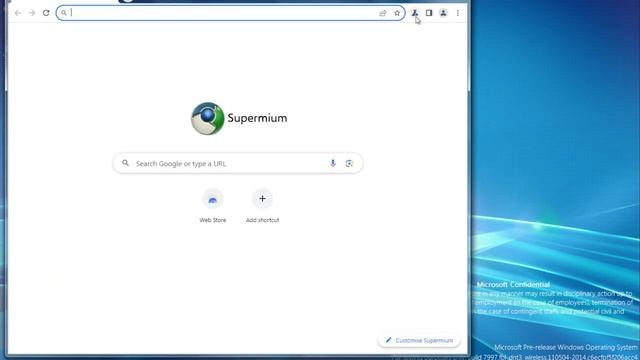The height and width of the screenshot is (360, 640).
Task: Go back with the back arrow
Action: [x=18, y=13]
